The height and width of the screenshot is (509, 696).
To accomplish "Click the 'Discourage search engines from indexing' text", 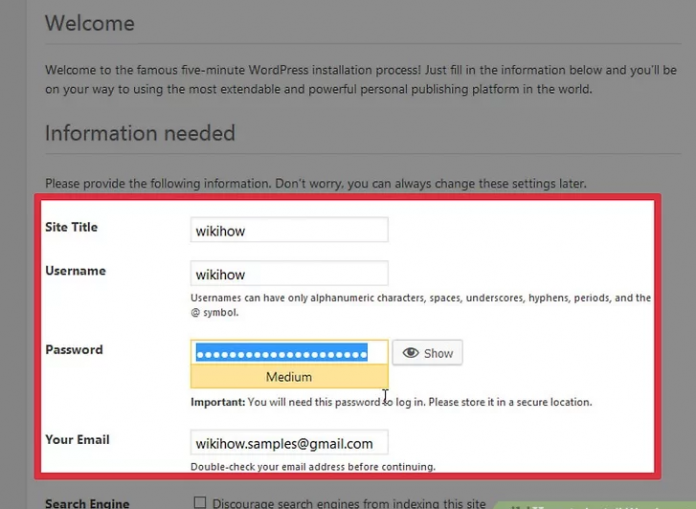I will pyautogui.click(x=348, y=503).
